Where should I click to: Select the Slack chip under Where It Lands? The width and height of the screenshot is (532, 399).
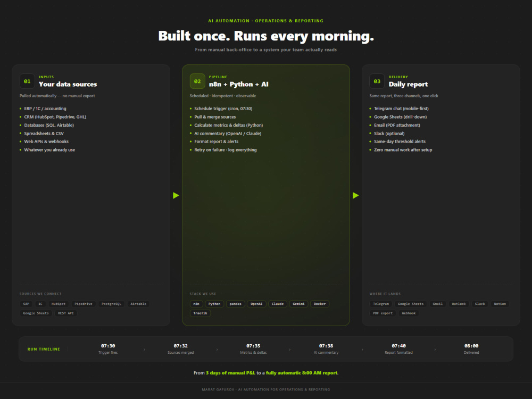(480, 304)
